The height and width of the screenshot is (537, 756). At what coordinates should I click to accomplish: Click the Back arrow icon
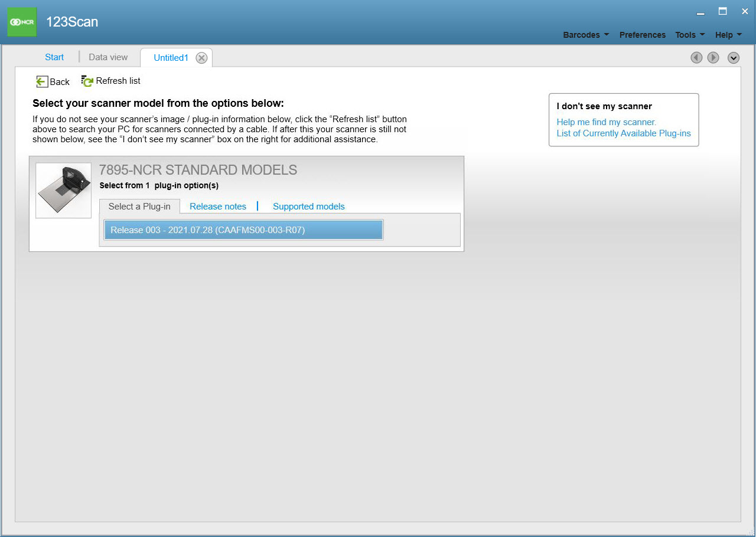42,82
